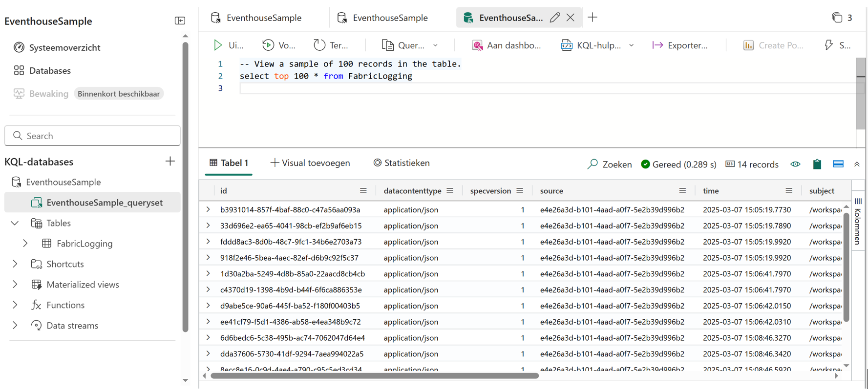Sort by the subject column header
868x391 pixels.
[x=822, y=191]
